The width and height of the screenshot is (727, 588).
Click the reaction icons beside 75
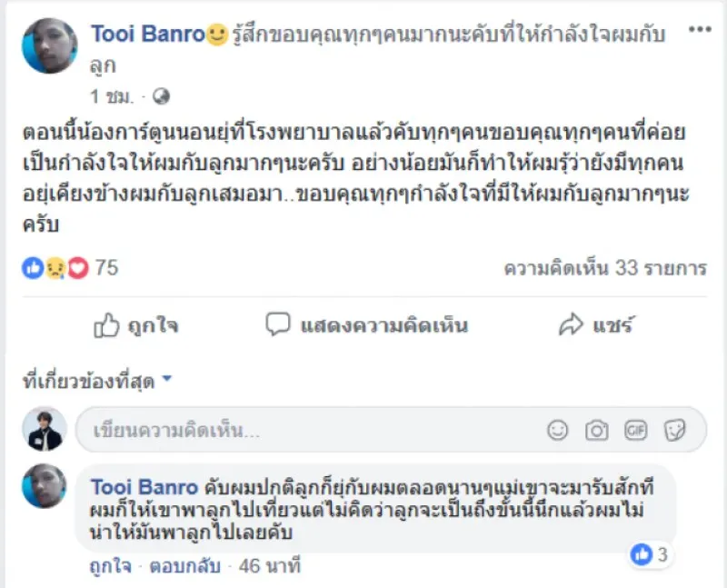click(x=55, y=268)
